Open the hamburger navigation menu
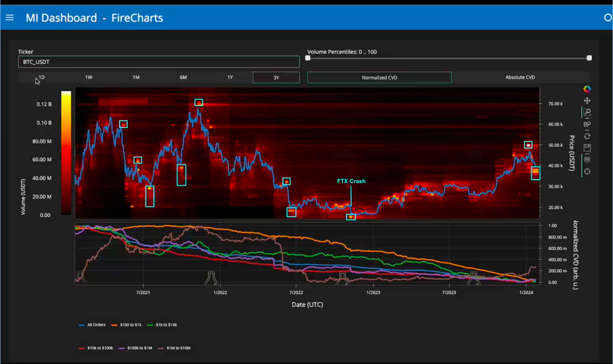The image size is (613, 364). 10,17
